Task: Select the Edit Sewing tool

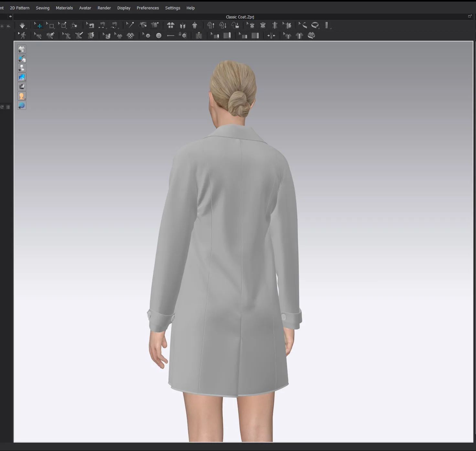Action: click(90, 25)
